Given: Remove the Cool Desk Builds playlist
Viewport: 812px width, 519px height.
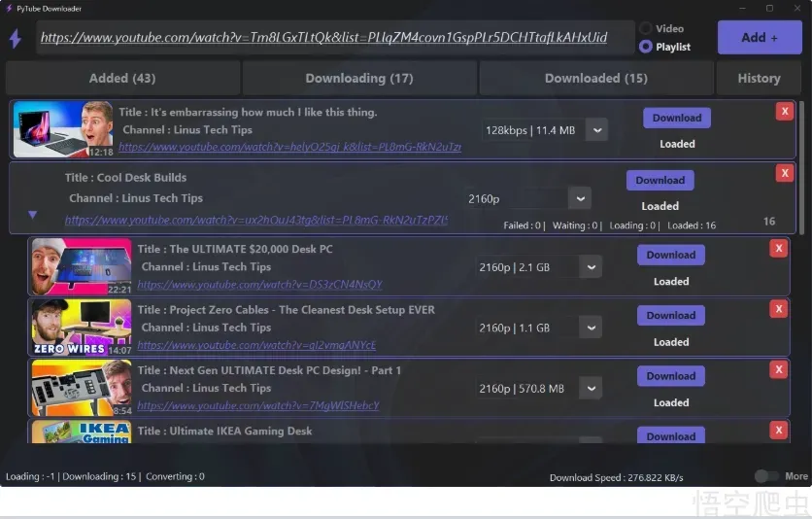Looking at the screenshot, I should [x=785, y=173].
